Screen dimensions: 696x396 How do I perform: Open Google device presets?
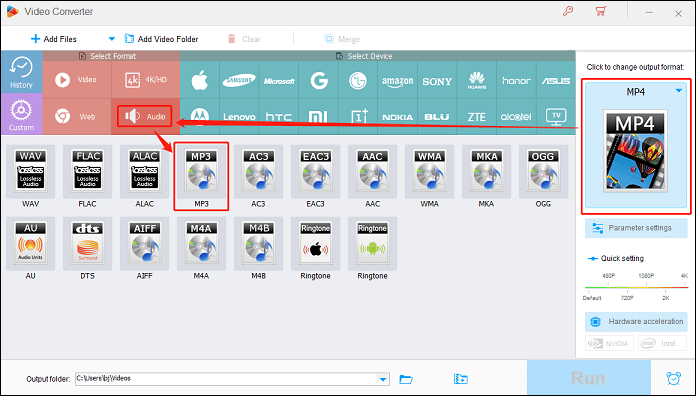point(319,80)
